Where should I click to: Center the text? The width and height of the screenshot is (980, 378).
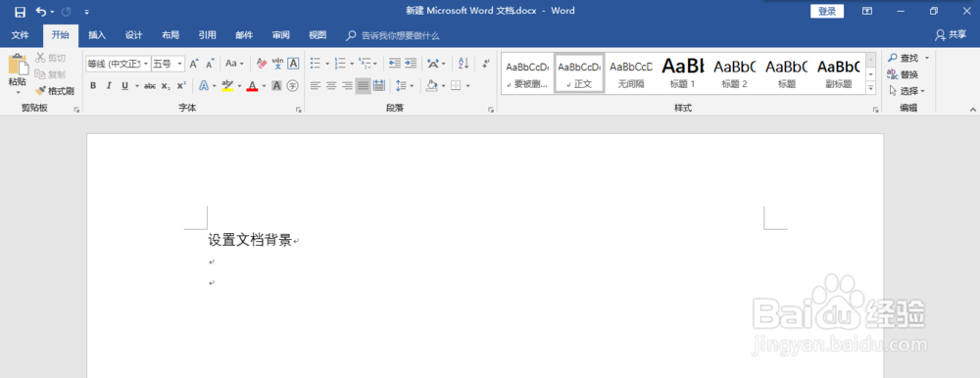click(331, 85)
